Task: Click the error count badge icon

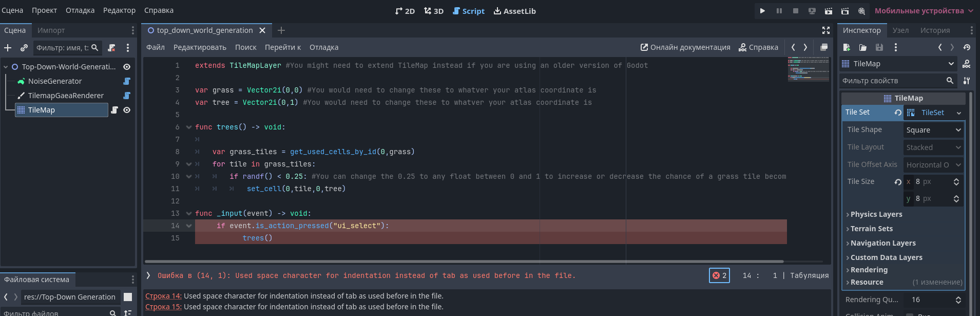Action: pyautogui.click(x=719, y=275)
